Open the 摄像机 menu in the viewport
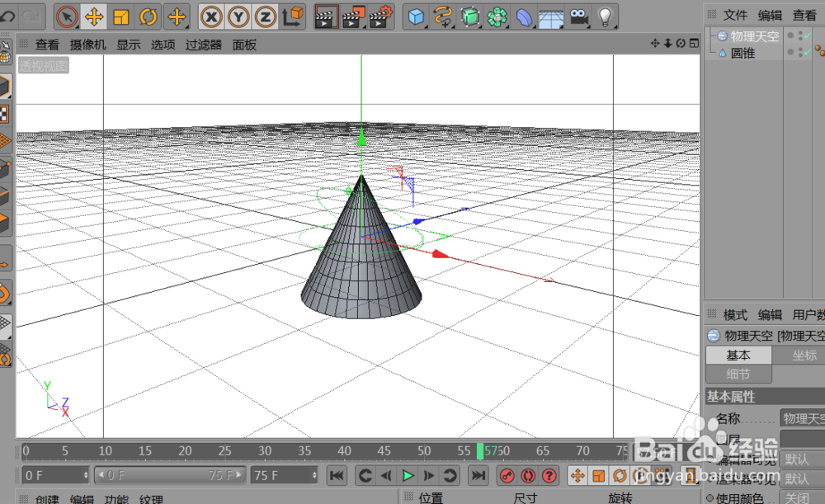Screen dimensions: 825x504 pyautogui.click(x=87, y=45)
